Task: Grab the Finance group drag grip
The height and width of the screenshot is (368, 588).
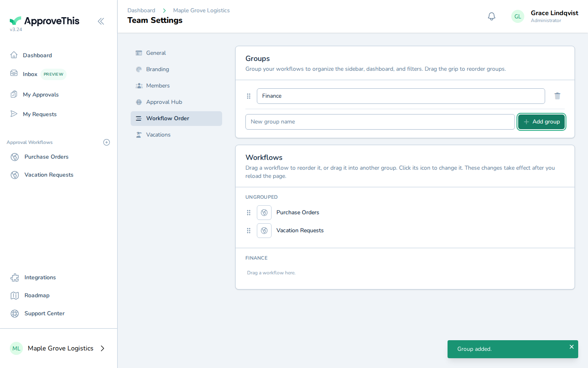Action: [x=249, y=96]
